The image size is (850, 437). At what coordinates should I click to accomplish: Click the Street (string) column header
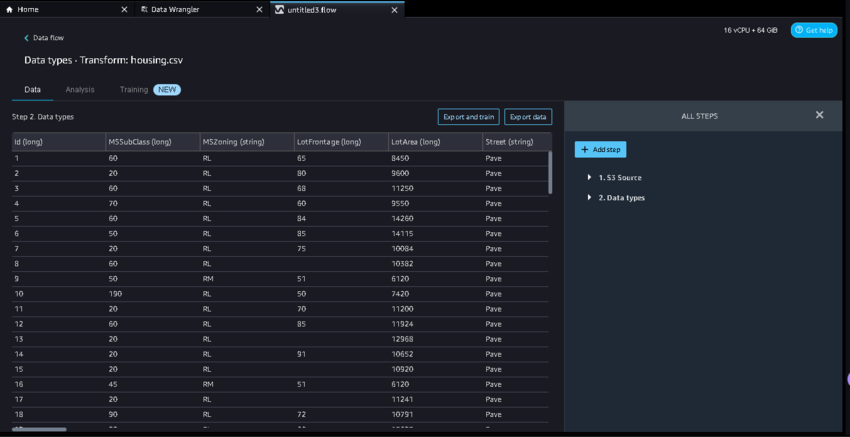click(x=517, y=142)
